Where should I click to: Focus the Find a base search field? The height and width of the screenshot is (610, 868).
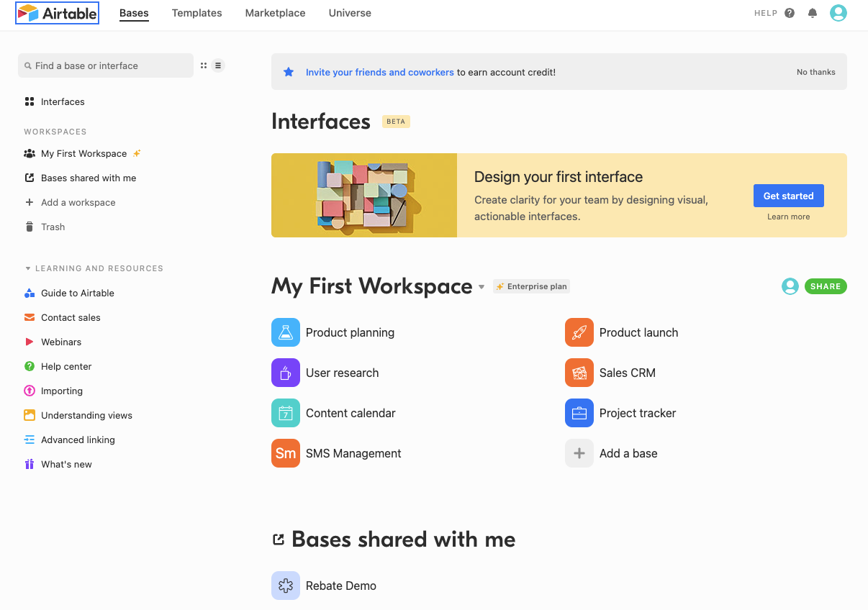click(106, 65)
